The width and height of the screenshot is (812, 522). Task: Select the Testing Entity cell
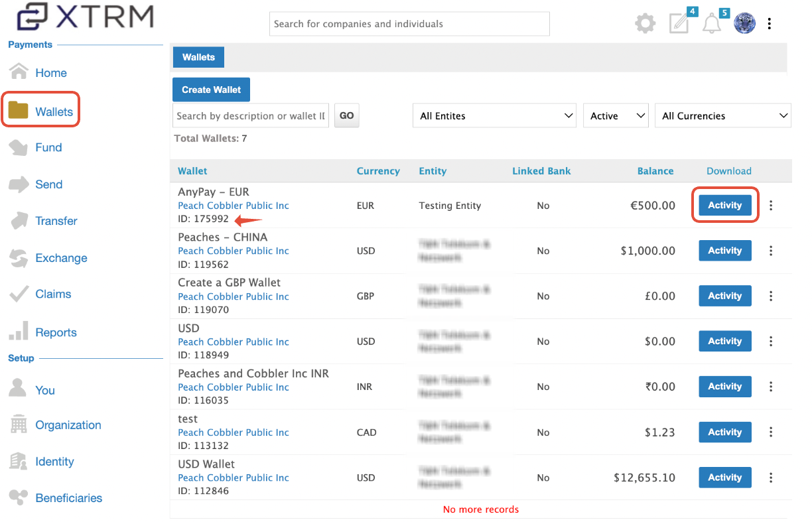coord(450,206)
